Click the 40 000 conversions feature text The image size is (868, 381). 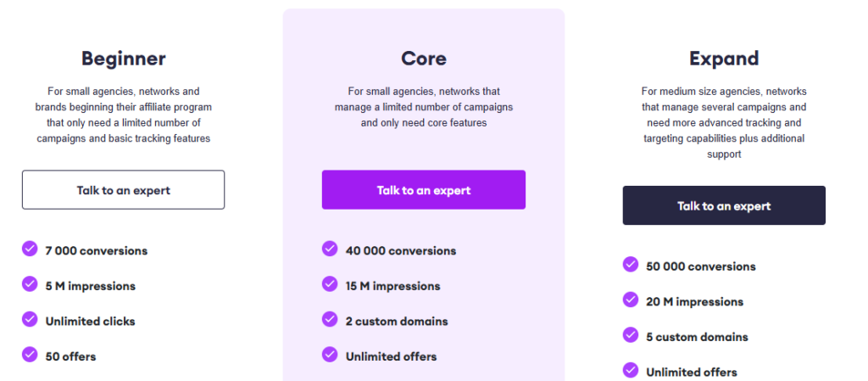[401, 251]
